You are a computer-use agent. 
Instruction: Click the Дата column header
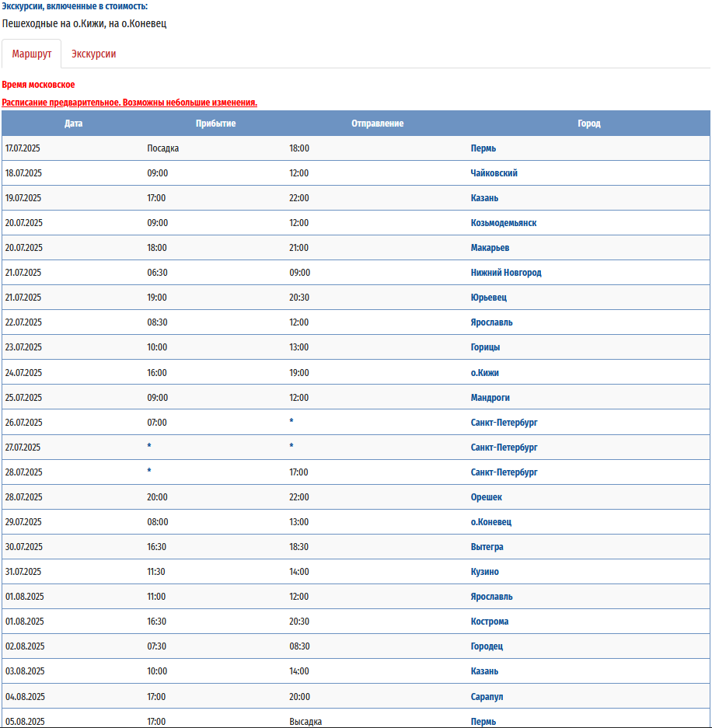click(x=73, y=124)
